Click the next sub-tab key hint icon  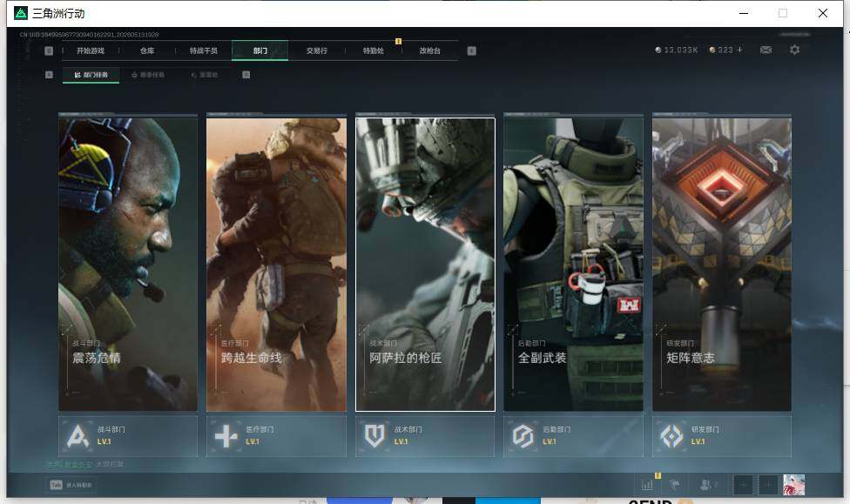(x=246, y=75)
